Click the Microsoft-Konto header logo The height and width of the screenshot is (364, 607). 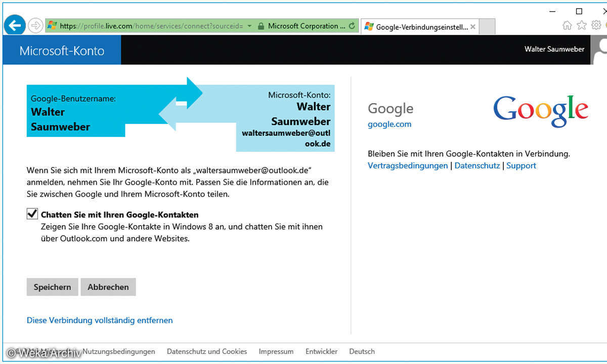62,51
